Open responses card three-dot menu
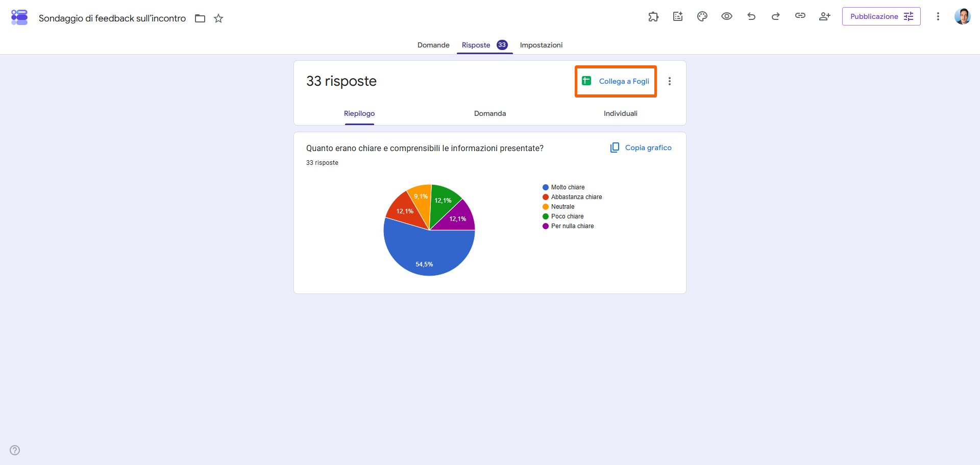The height and width of the screenshot is (465, 980). [x=670, y=81]
